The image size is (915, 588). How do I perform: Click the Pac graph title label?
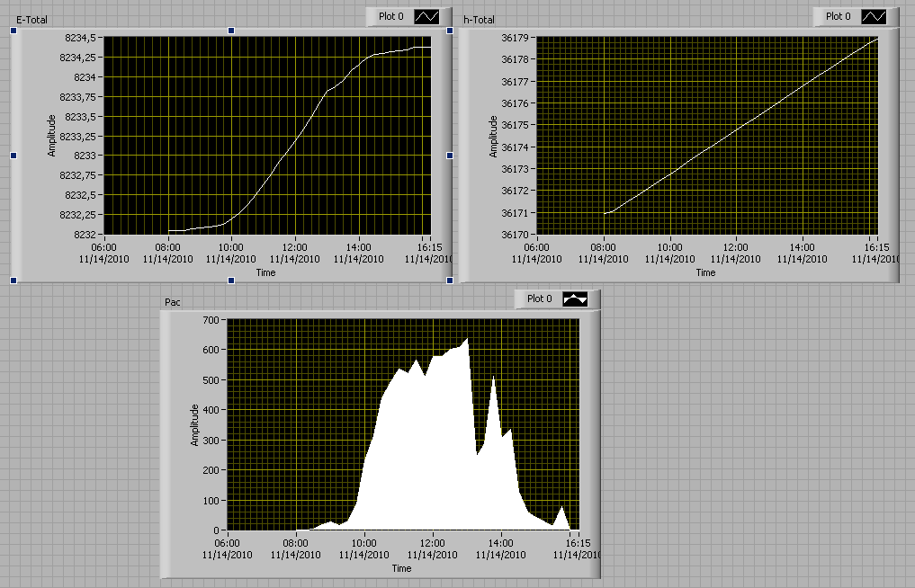pos(173,302)
